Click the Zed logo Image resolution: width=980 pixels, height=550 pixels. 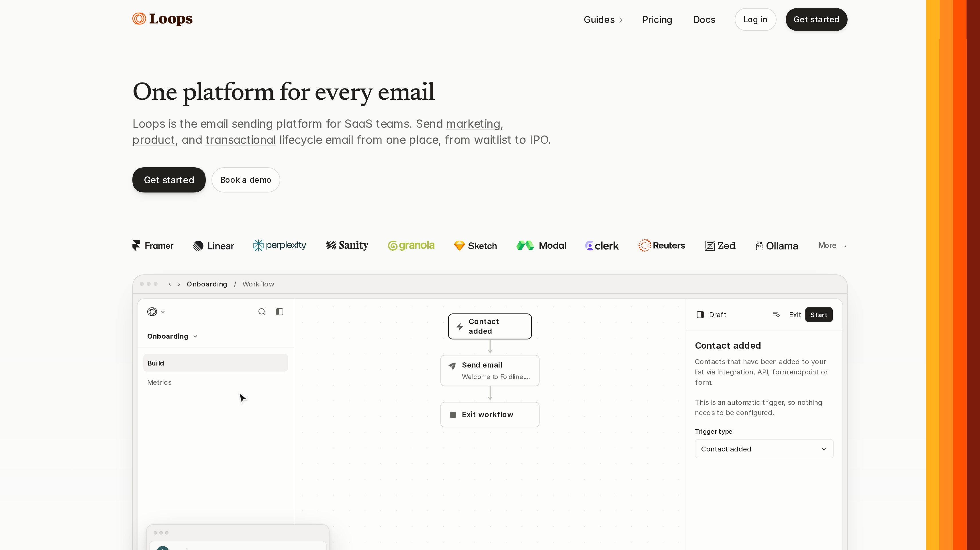[x=720, y=246]
